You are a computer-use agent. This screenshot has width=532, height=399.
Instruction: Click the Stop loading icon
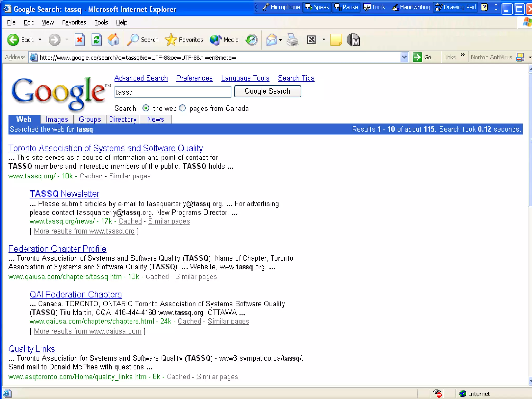coord(79,40)
